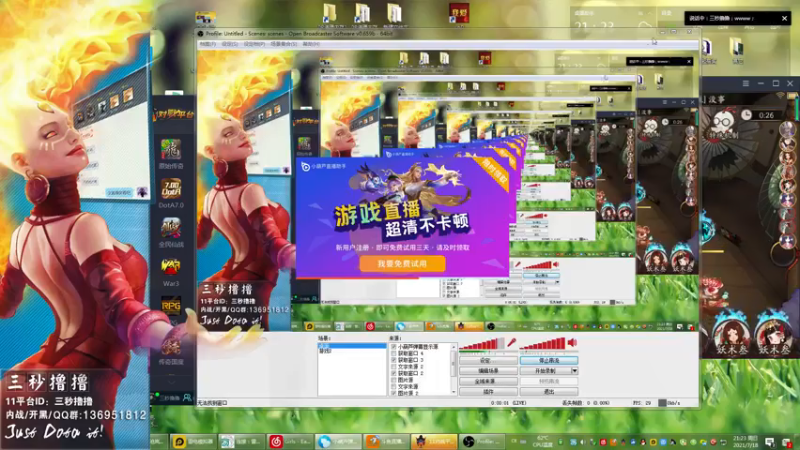
Task: Open the red shortcut icon on the desktop
Action: coord(459,13)
